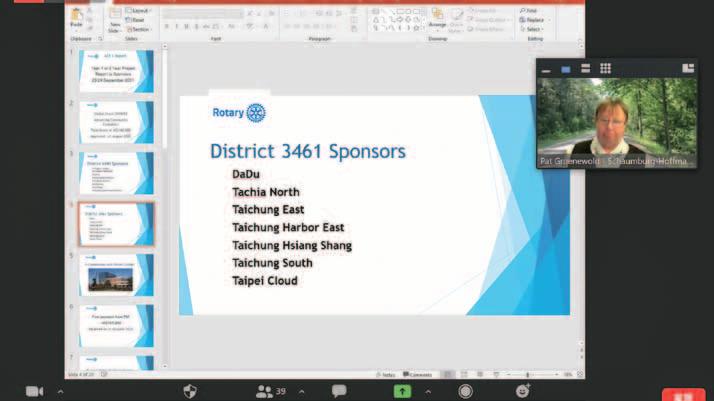Open the Shape Outline options
This screenshot has width=714, height=401.
(x=488, y=20)
